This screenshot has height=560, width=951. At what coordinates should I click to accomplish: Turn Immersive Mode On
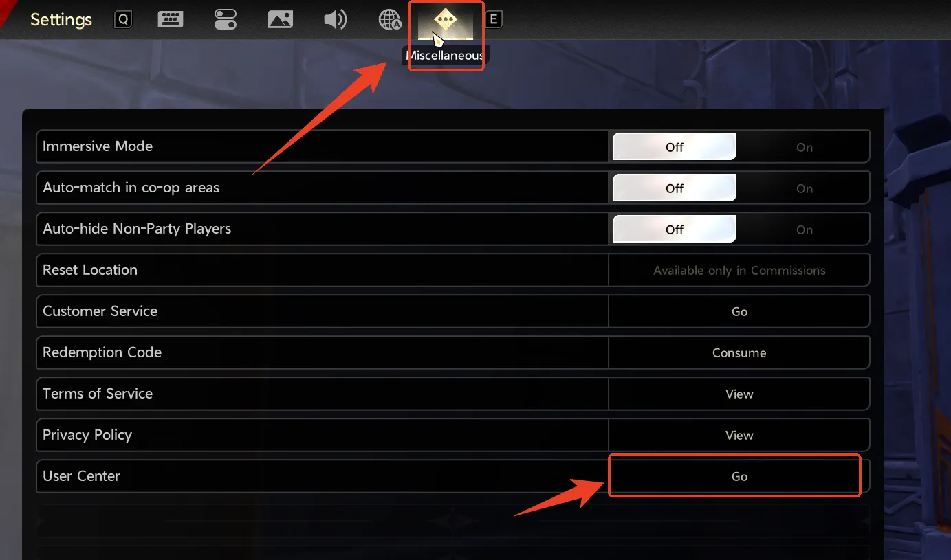point(804,147)
